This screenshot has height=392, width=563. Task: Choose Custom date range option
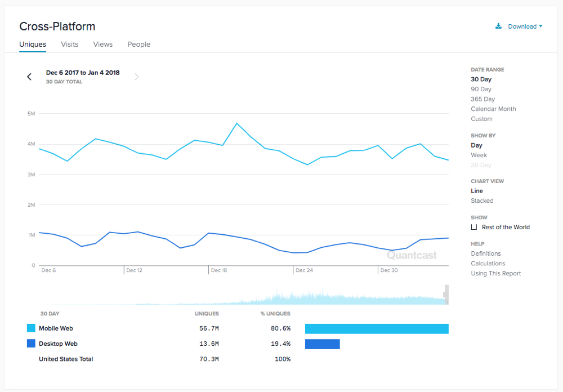pyautogui.click(x=481, y=119)
